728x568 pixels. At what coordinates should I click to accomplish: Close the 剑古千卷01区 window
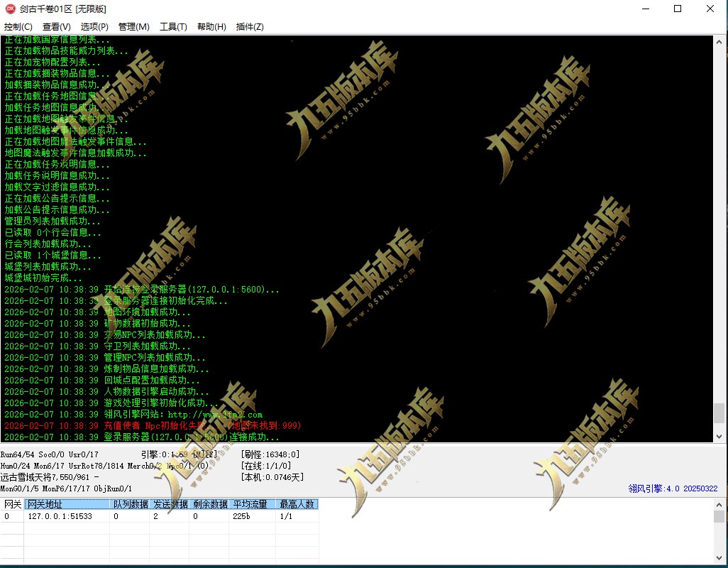[x=710, y=9]
